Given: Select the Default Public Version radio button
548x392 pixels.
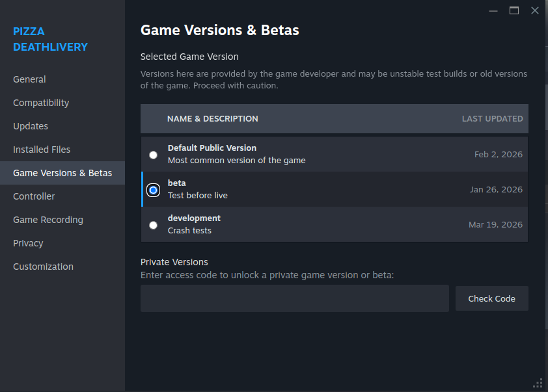Looking at the screenshot, I should [x=153, y=155].
